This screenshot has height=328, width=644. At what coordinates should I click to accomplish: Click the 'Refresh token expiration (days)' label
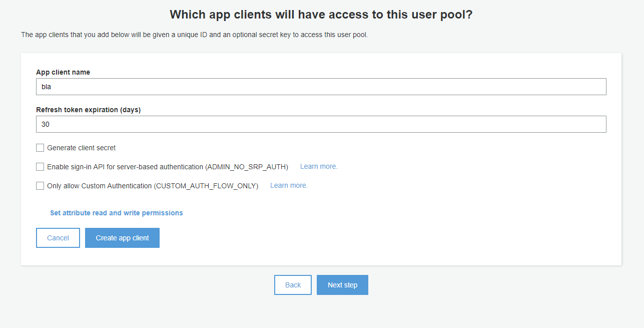[89, 110]
